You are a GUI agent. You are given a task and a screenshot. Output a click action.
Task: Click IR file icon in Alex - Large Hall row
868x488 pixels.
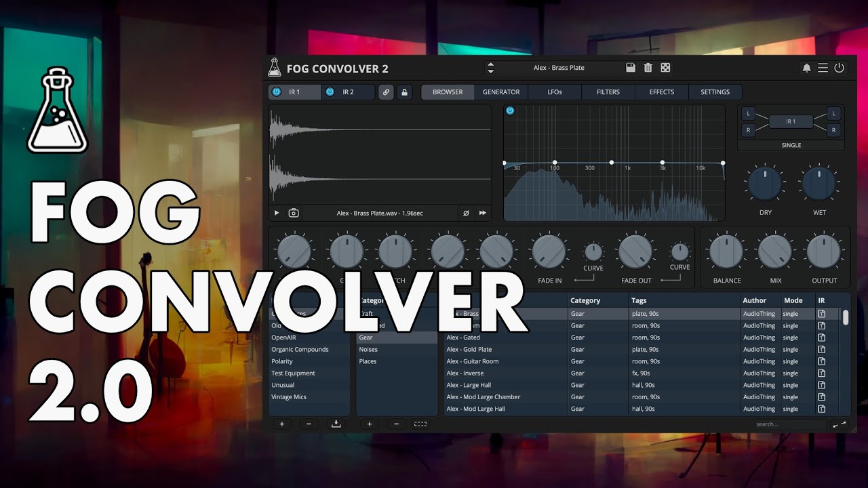coord(822,385)
